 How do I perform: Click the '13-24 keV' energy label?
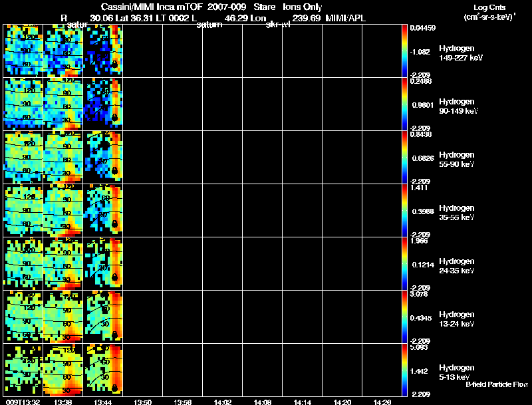point(457,324)
